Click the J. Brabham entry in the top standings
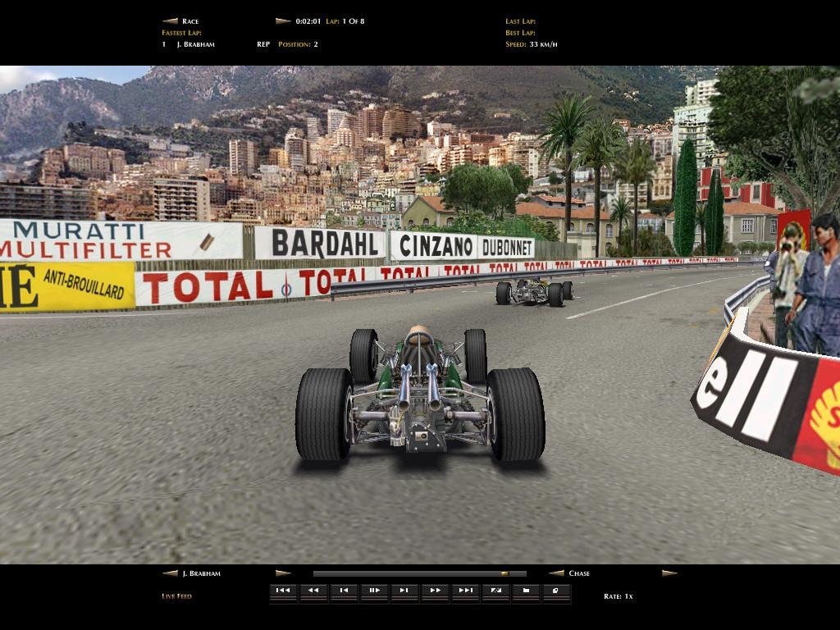Screen dimensions: 840x630 [195, 44]
